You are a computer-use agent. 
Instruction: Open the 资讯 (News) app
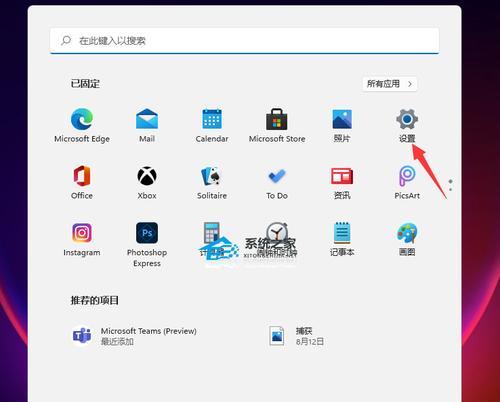click(342, 182)
